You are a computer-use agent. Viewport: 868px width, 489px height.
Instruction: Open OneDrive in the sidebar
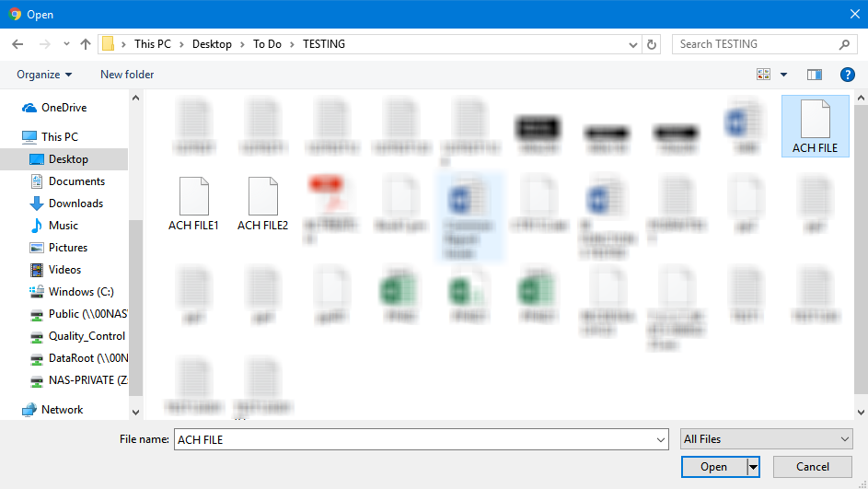click(64, 108)
